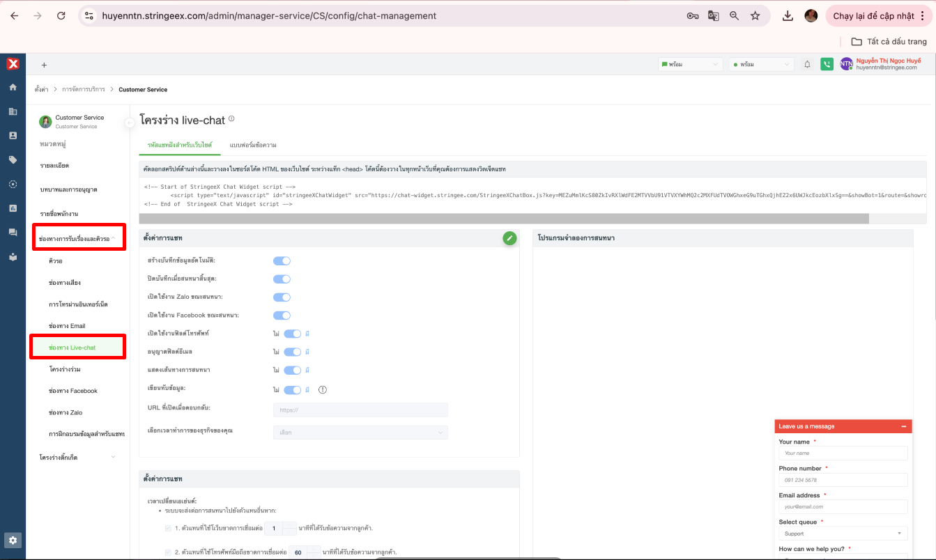Toggle the first chat settings switch
The width and height of the screenshot is (936, 560).
[x=282, y=260]
